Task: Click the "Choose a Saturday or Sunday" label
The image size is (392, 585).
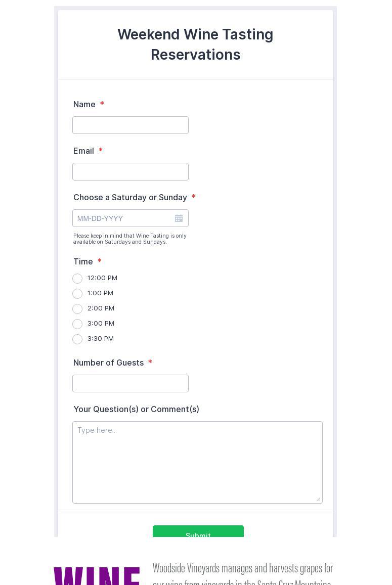Action: point(130,197)
